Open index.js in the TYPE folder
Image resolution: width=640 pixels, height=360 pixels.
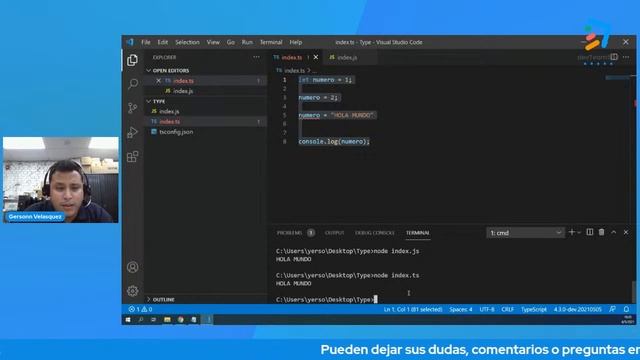click(169, 111)
